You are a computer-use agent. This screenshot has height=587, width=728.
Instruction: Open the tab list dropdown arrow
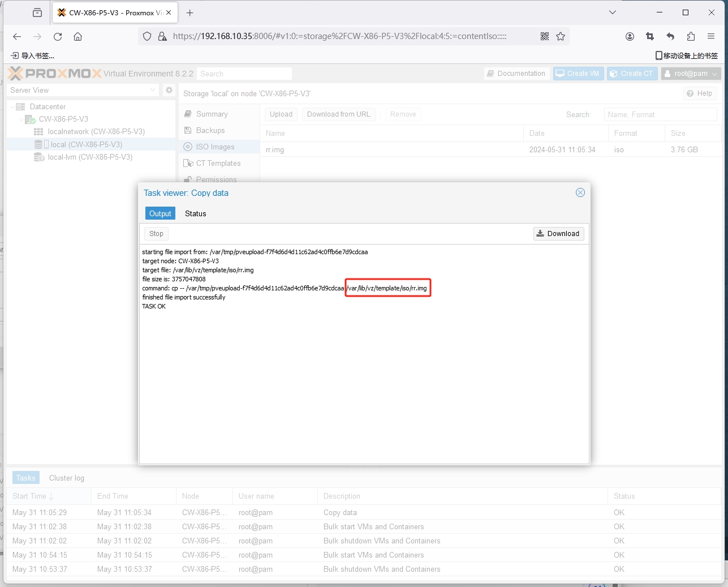tap(613, 12)
